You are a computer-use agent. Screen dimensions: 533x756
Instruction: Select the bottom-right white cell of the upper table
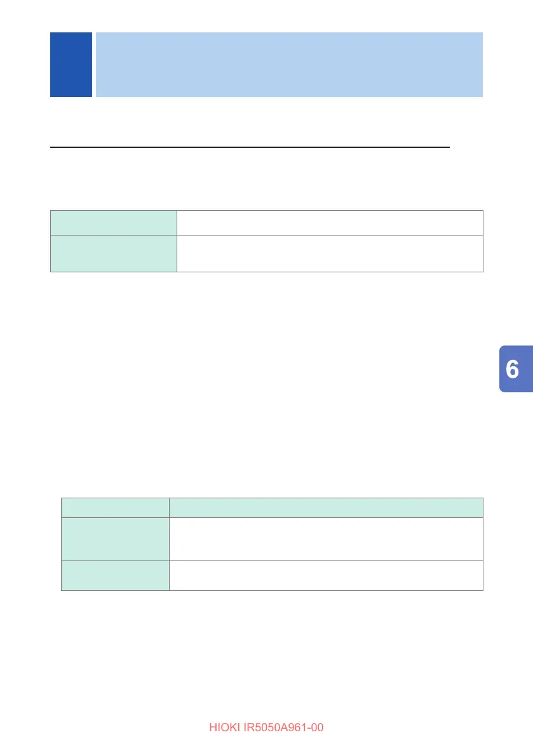[x=330, y=254]
